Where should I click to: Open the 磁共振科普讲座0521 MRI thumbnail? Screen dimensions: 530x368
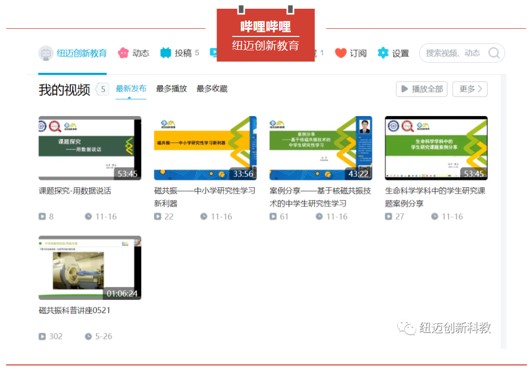[x=90, y=268]
